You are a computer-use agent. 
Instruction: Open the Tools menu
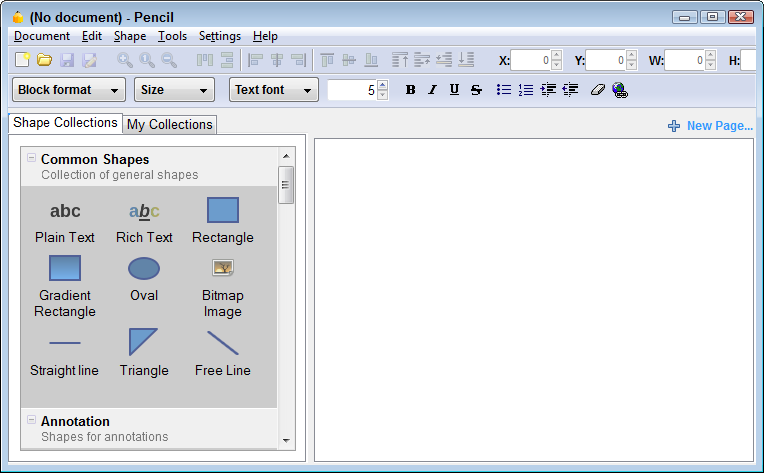coord(172,36)
